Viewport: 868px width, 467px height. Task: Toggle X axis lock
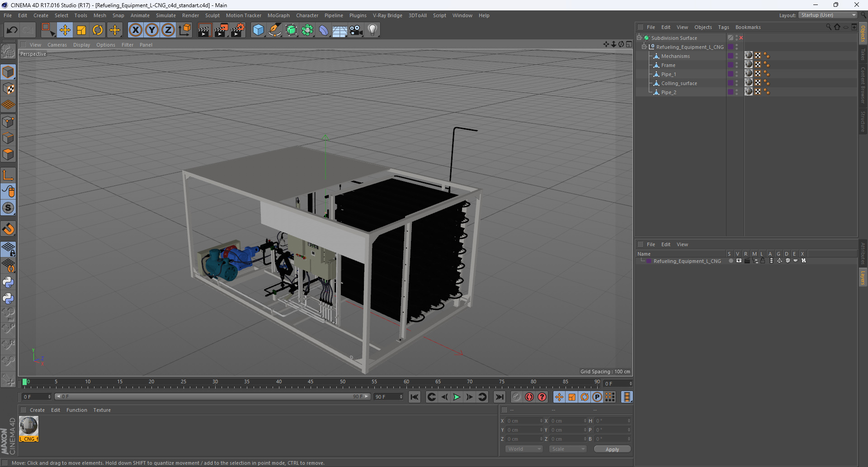135,30
